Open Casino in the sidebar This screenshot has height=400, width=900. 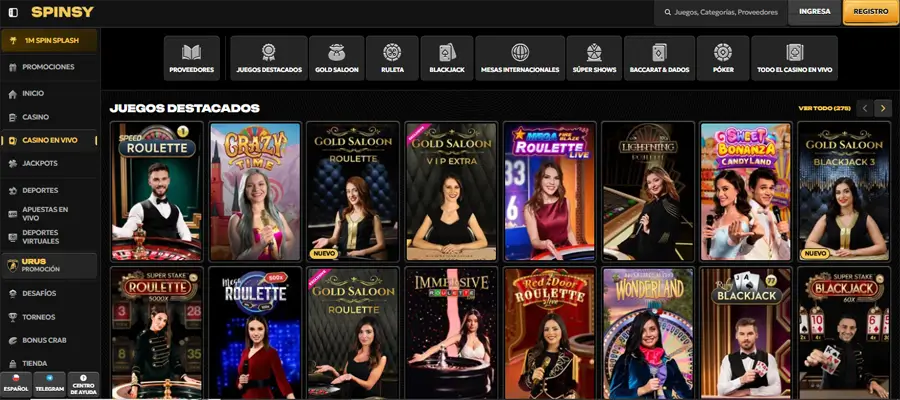click(x=49, y=117)
